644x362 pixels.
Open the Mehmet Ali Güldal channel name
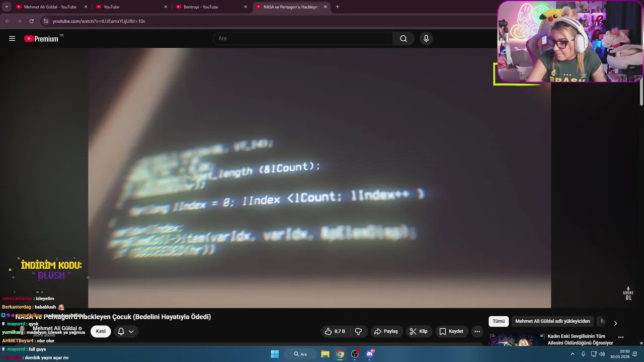tap(55, 328)
